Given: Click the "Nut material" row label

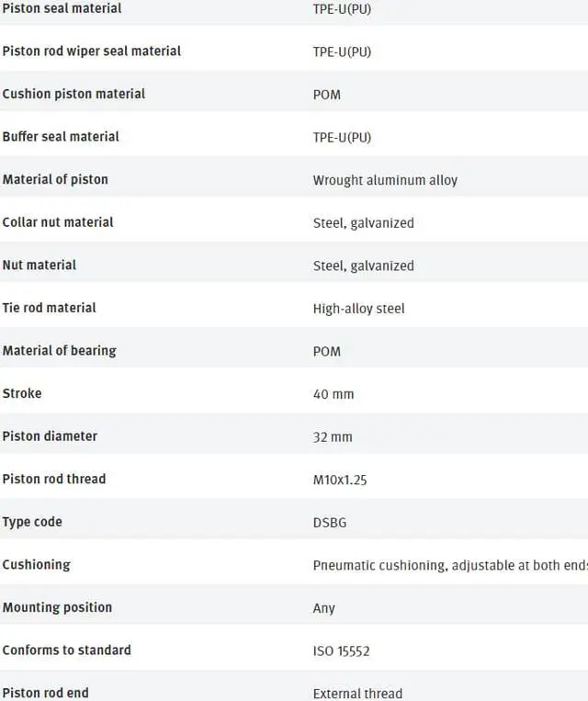Looking at the screenshot, I should point(40,265).
